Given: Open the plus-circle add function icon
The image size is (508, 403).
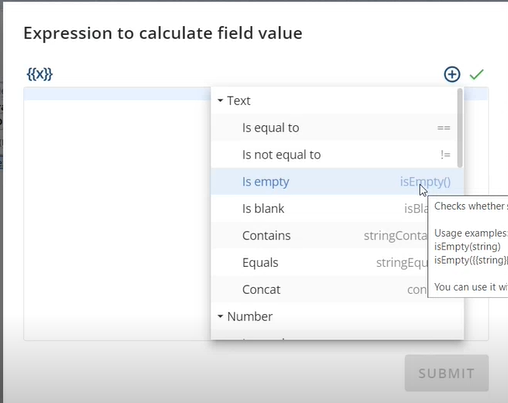Looking at the screenshot, I should [x=452, y=74].
